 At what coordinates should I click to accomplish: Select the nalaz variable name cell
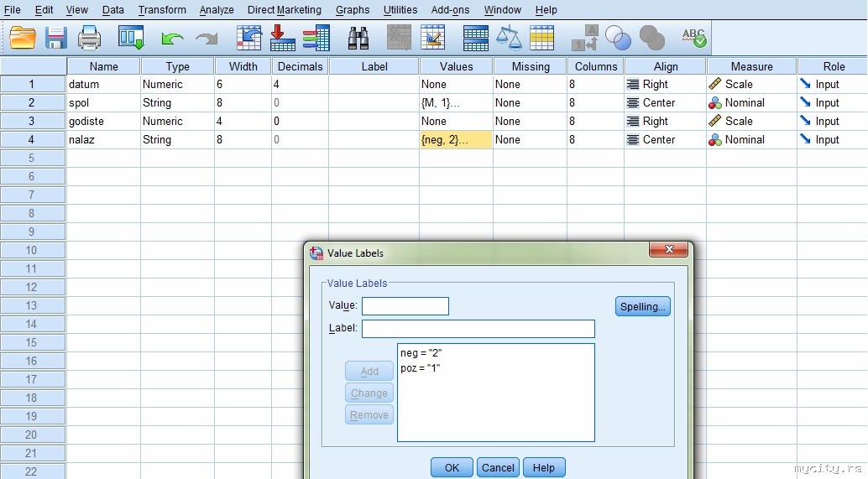(x=103, y=139)
